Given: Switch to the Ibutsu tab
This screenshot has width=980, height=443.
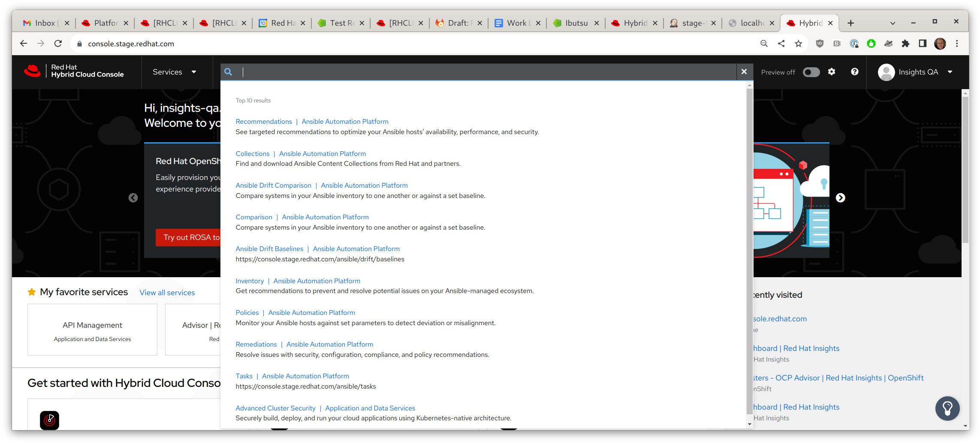Looking at the screenshot, I should pyautogui.click(x=577, y=23).
